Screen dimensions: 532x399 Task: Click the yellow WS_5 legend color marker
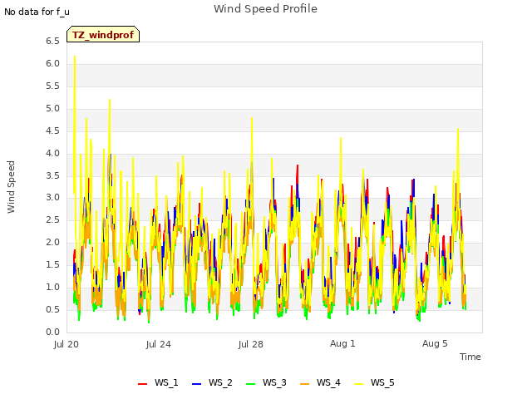point(358,384)
